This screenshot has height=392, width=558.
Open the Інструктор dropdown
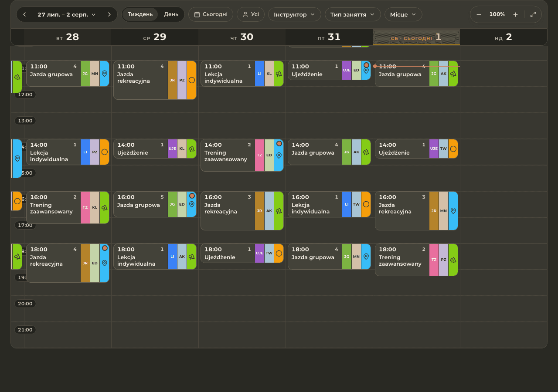[x=295, y=14]
